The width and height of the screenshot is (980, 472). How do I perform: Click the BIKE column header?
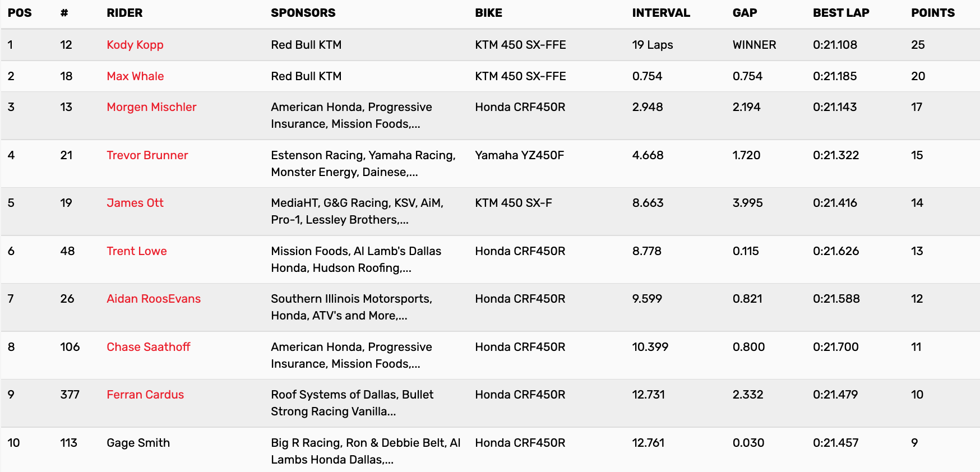pyautogui.click(x=488, y=13)
